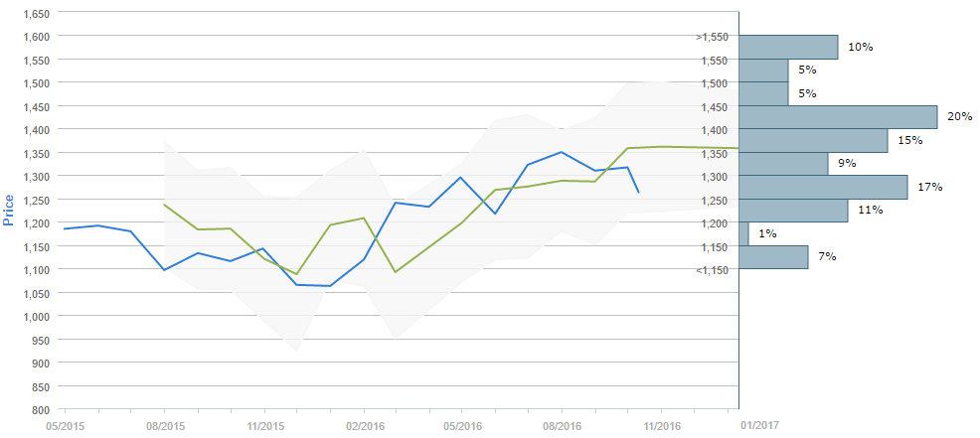Click the 1,650 y-axis label
This screenshot has height=438, width=980.
[x=34, y=13]
